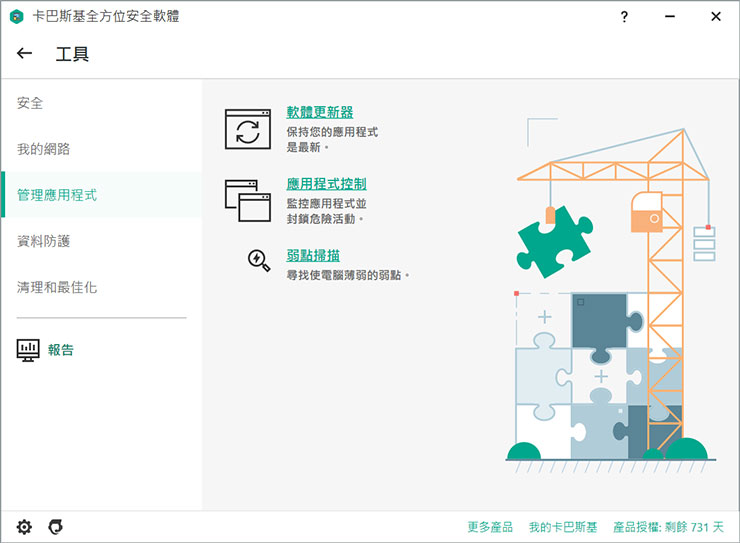Open the 報告 link
740x543 pixels.
(x=60, y=350)
